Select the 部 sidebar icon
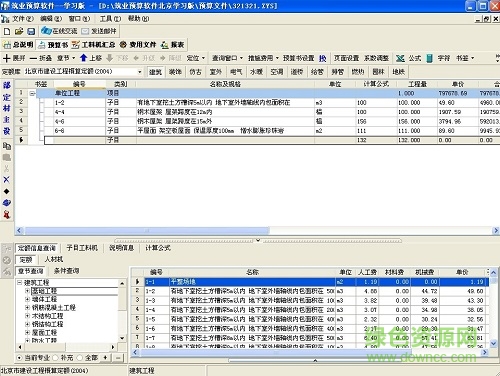 tap(7, 85)
